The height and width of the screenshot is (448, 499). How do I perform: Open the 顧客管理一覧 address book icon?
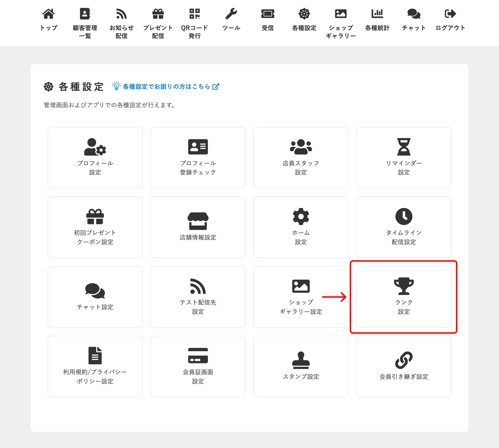coord(85,14)
